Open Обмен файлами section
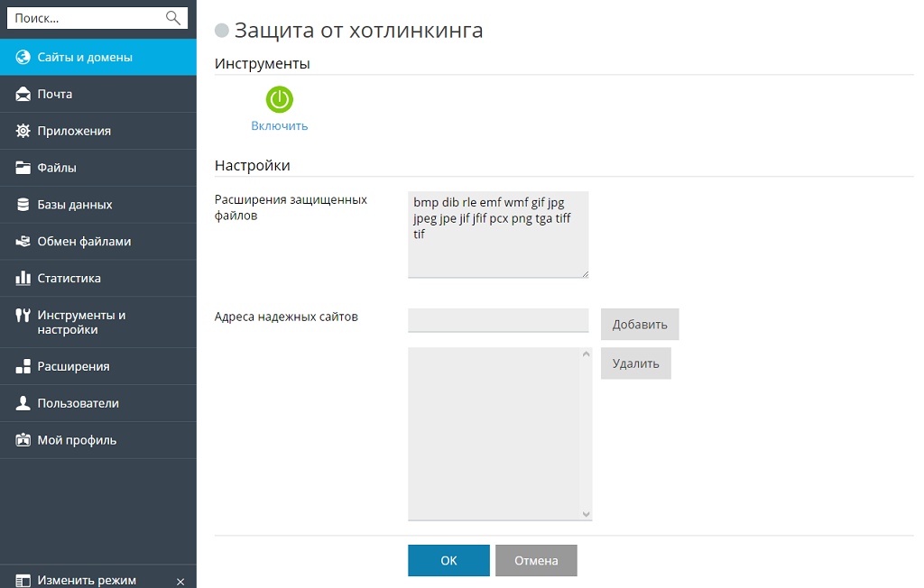924x588 pixels. pyautogui.click(x=97, y=242)
